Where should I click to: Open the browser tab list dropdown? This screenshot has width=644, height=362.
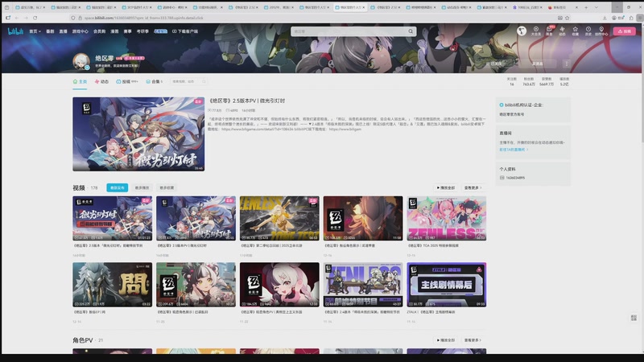pos(596,7)
